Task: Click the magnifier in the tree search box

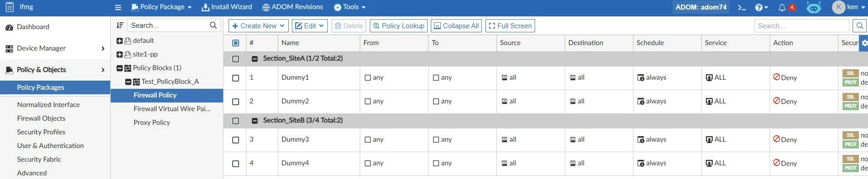Action: (x=213, y=26)
